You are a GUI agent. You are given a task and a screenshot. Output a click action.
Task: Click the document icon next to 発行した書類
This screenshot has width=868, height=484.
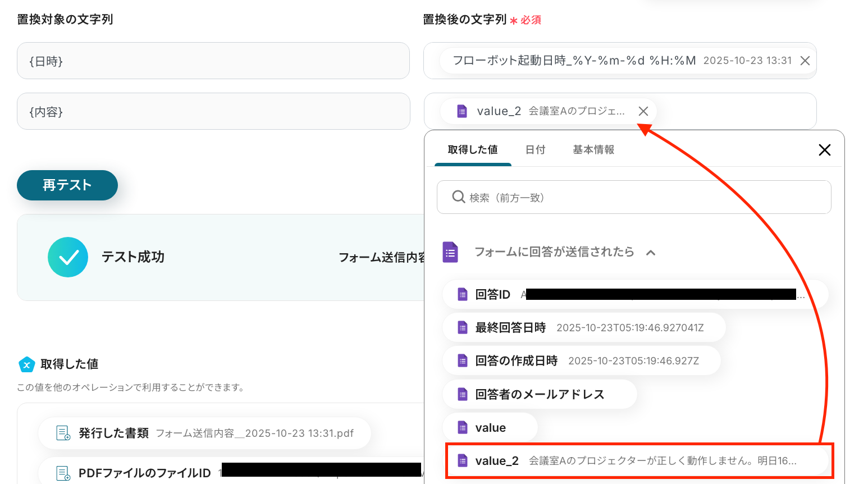coord(63,433)
